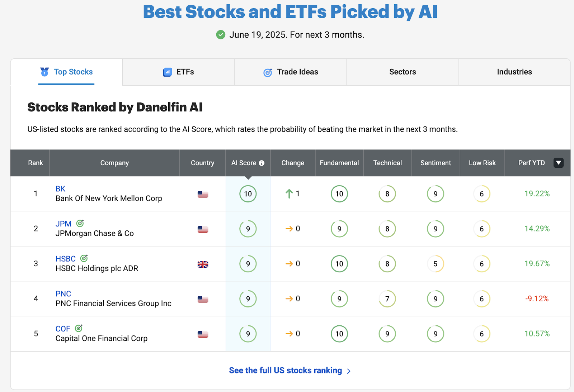This screenshot has height=392, width=574.
Task: Click See the full US stocks ranking
Action: coord(285,371)
